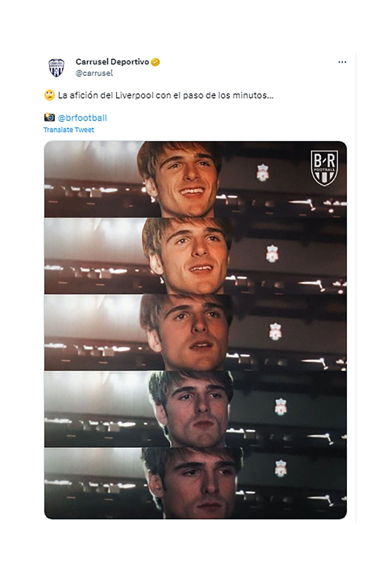Click the Liverpool crest in the third frame
Screen dimensions: 392x575
coord(275,331)
